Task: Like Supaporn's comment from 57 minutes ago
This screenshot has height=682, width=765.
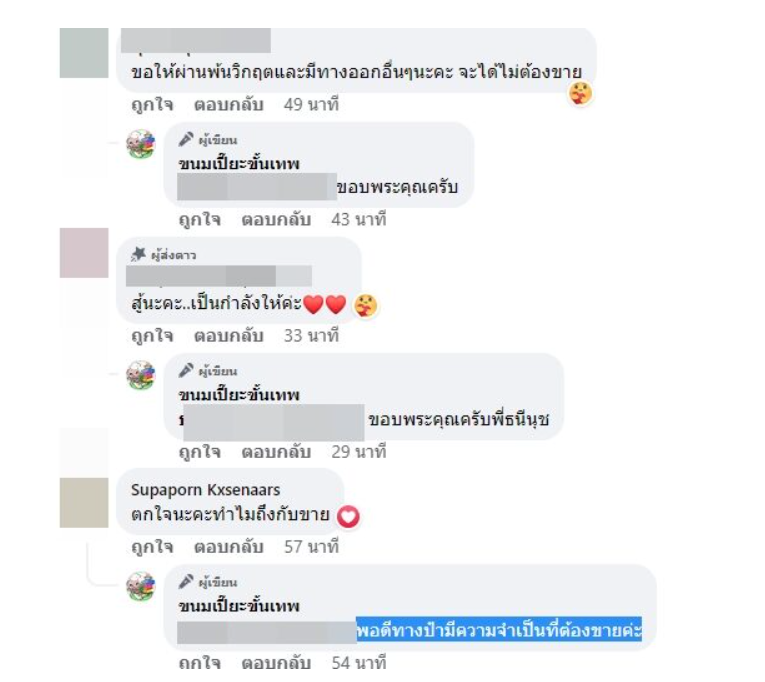Action: click(152, 547)
